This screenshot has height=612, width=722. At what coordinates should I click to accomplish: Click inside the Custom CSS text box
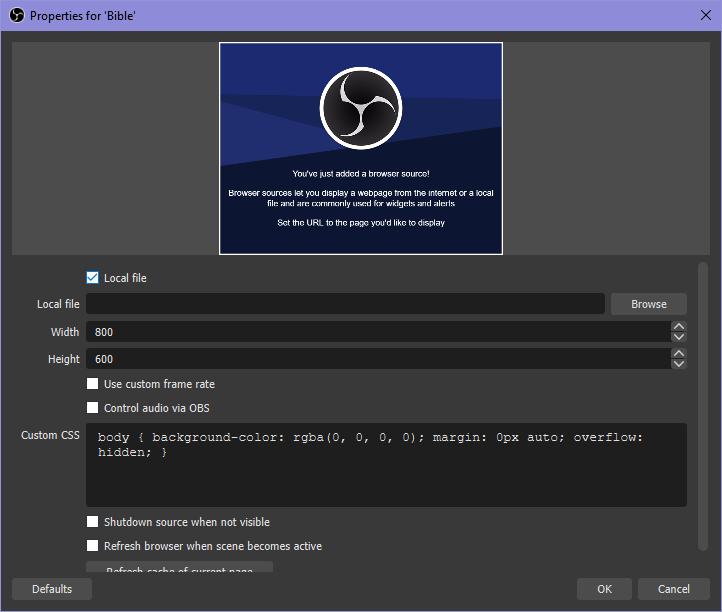386,465
